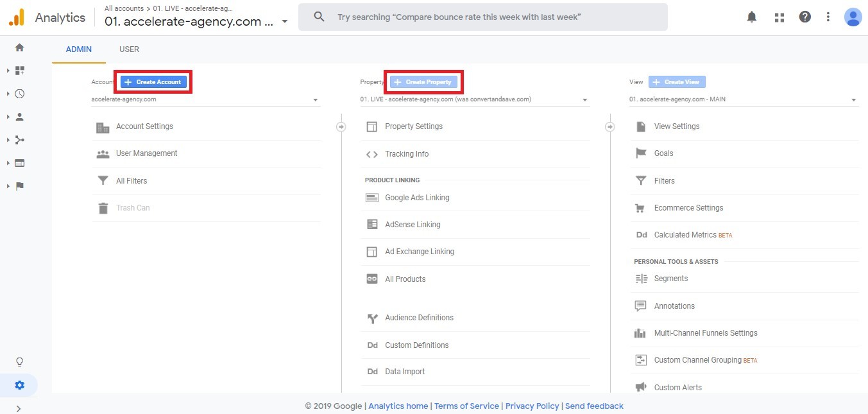
Task: Click the Google Analytics logo
Action: pyautogui.click(x=16, y=17)
